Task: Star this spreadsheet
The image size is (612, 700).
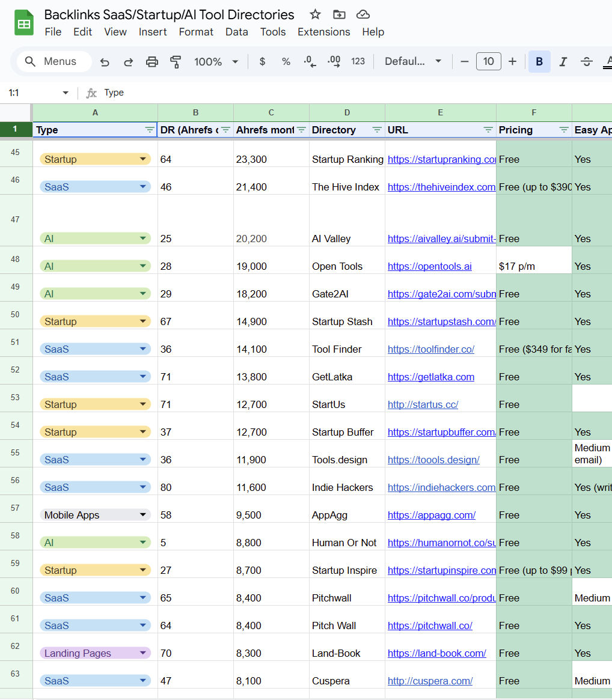Action: (x=316, y=15)
